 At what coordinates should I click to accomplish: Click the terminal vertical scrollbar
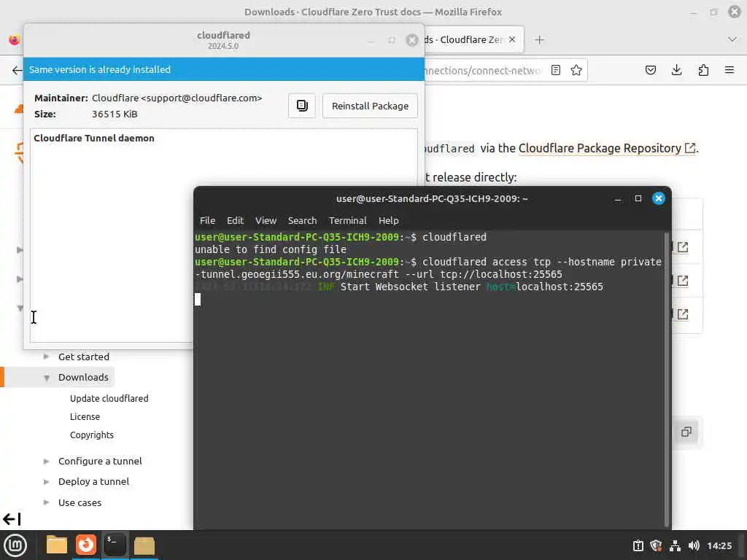pos(667,379)
